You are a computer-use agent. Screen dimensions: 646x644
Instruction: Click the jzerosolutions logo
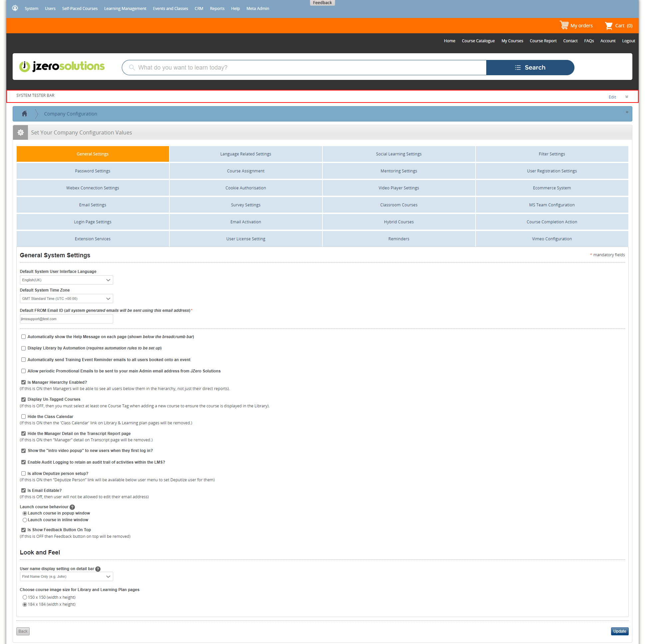[62, 67]
